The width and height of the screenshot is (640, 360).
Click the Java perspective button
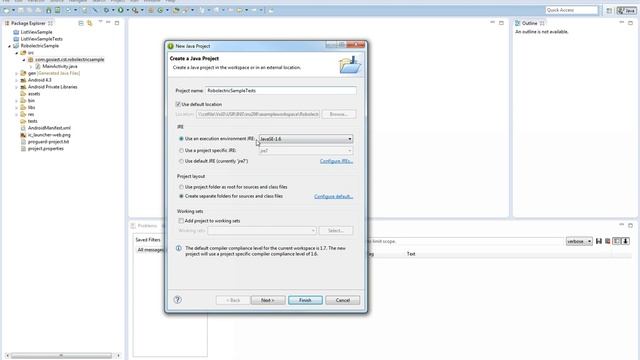point(626,11)
